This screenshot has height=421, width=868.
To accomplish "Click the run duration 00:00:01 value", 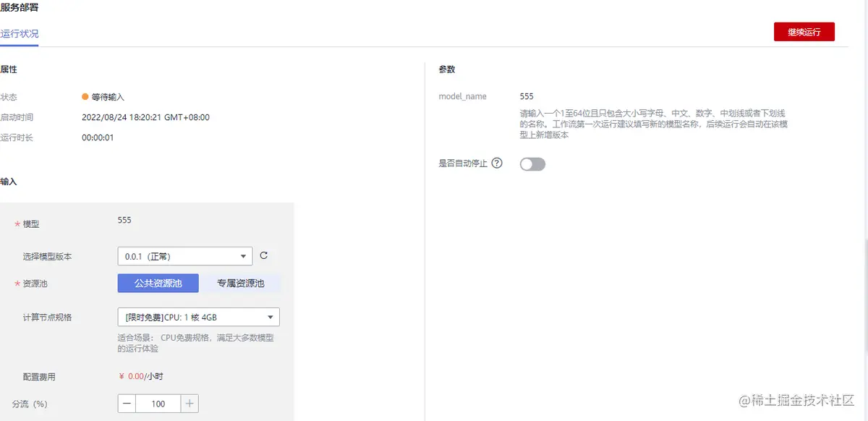I will click(x=98, y=137).
